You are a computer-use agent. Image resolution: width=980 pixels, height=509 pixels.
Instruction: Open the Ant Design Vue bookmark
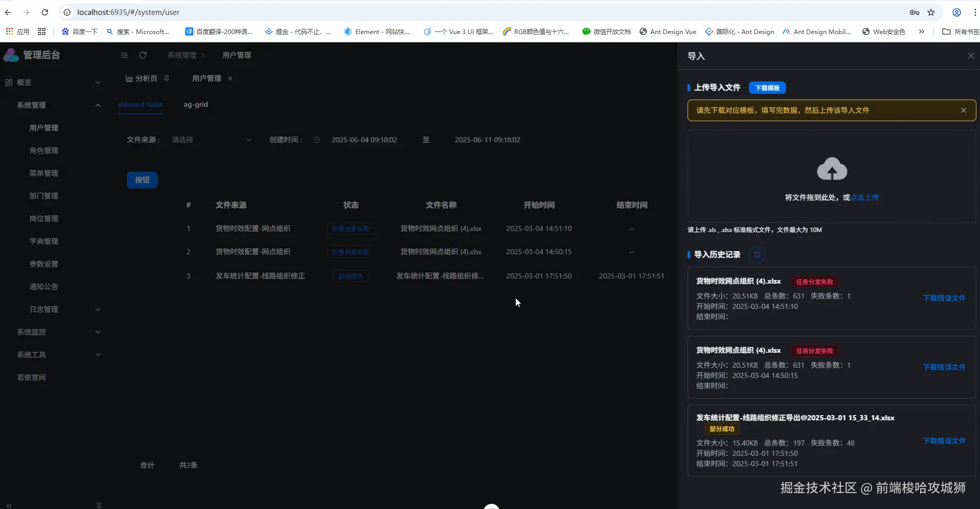[668, 31]
